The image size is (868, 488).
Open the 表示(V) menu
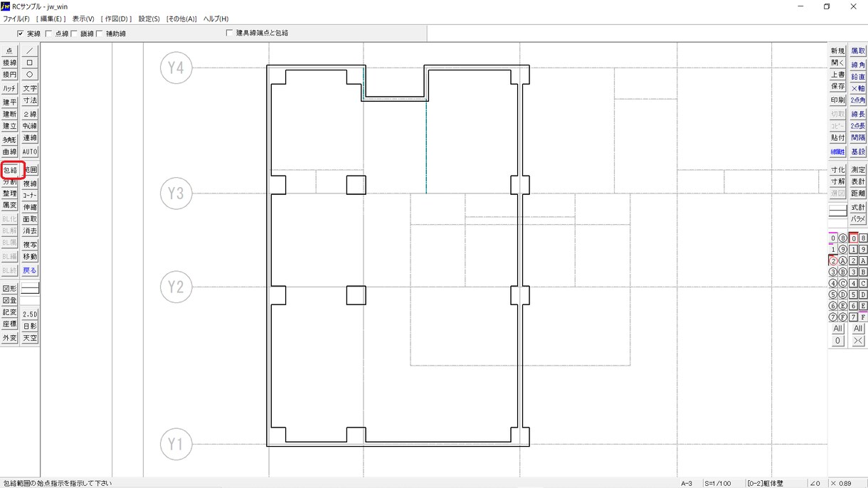coord(83,19)
